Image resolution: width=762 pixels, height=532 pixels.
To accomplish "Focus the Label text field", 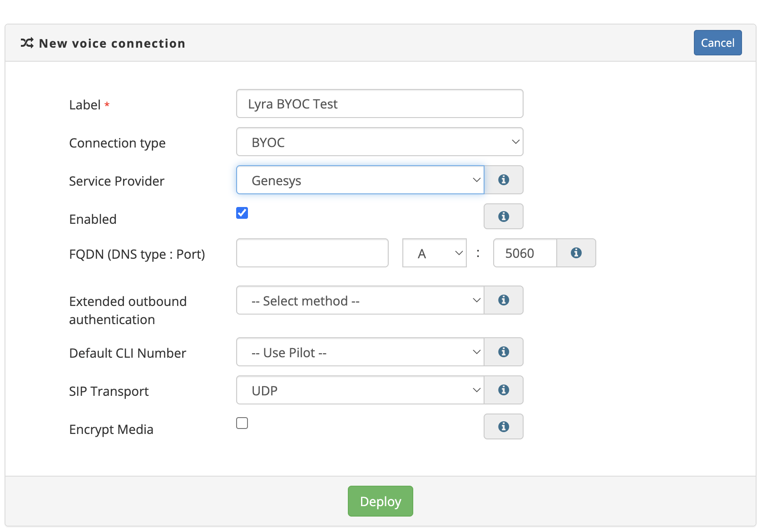I will [379, 104].
